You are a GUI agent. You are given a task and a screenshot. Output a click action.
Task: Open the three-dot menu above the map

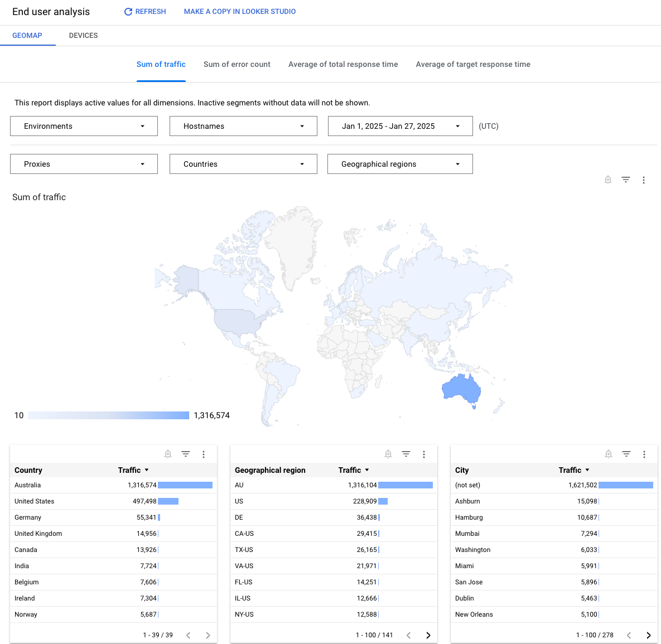pos(644,180)
